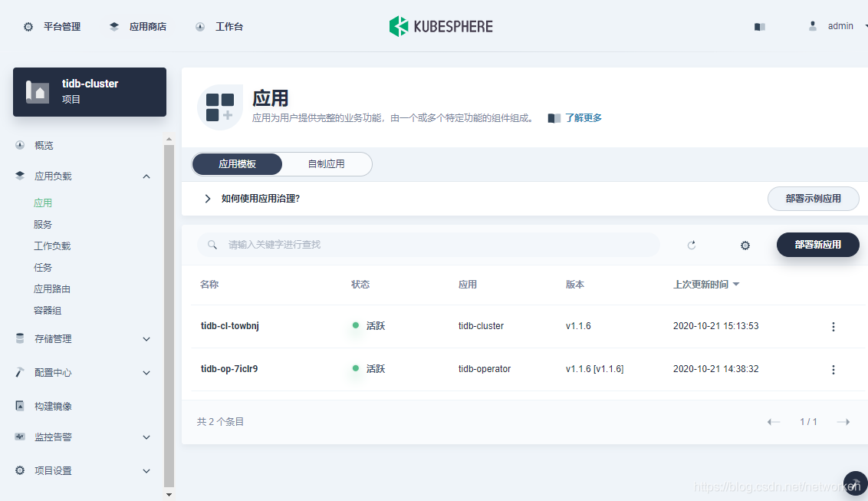Click the notifications icon near admin

click(x=759, y=26)
